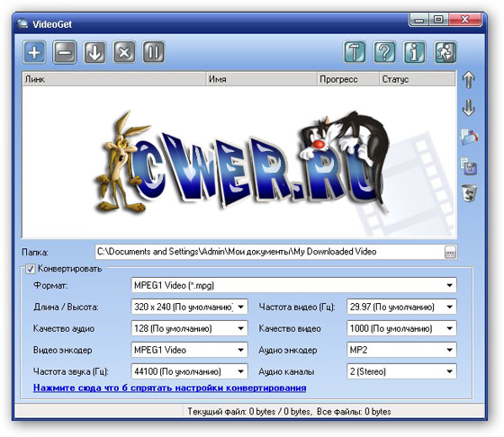The image size is (504, 437).
Task: Move item up with the up arrow
Action: 469,80
